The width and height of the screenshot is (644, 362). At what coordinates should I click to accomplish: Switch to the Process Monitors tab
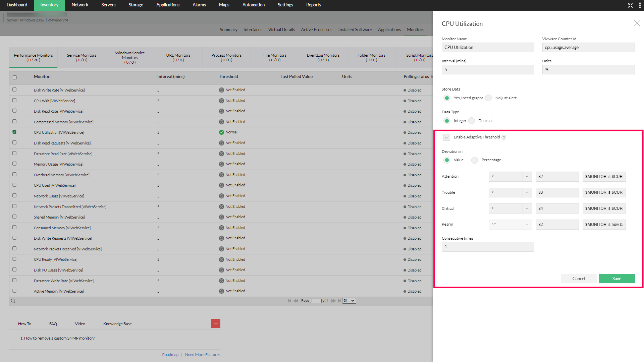[x=226, y=58]
